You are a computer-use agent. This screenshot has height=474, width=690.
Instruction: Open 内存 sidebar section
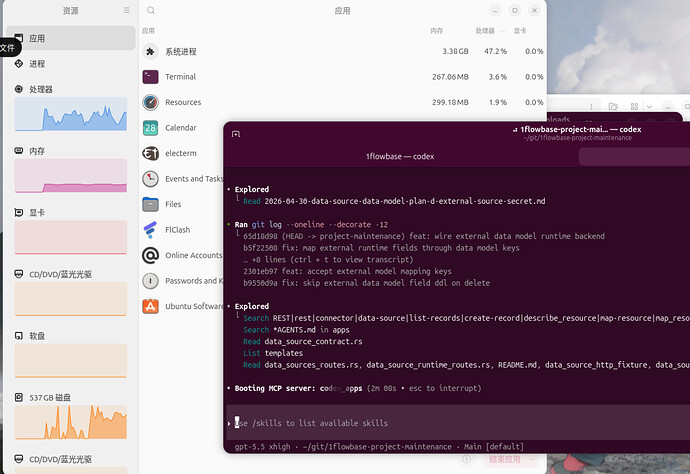pos(70,151)
